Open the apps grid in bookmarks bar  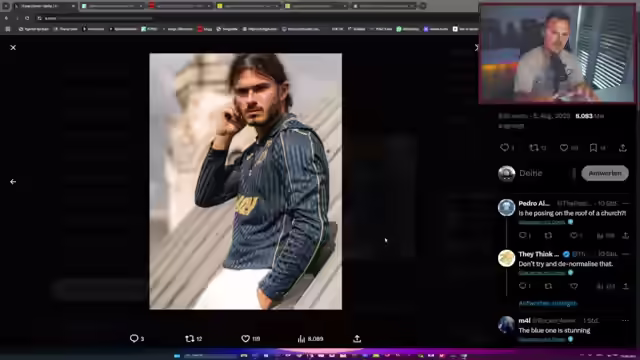8,29
